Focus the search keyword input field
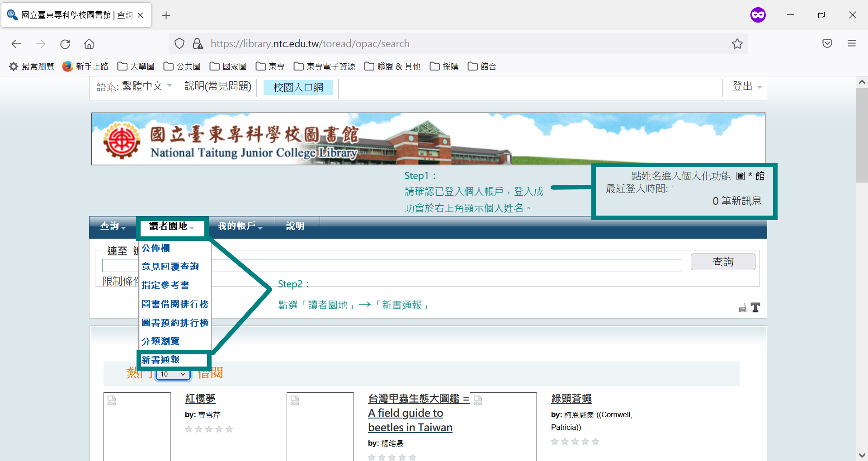The width and height of the screenshot is (868, 461). (392, 265)
